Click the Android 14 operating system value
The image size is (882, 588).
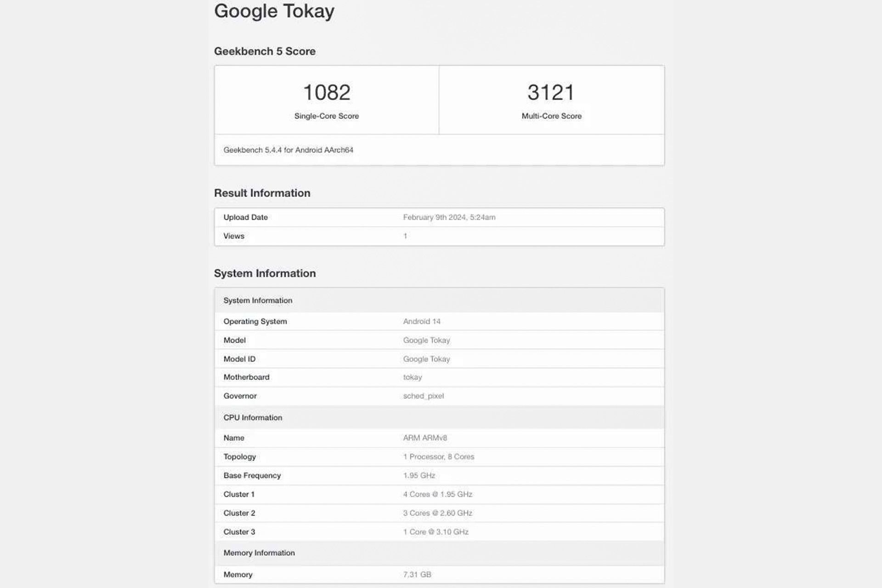click(x=421, y=322)
